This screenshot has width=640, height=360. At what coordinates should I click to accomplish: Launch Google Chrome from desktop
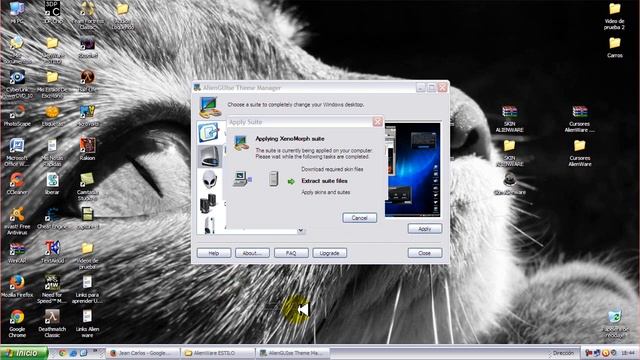pos(17,324)
